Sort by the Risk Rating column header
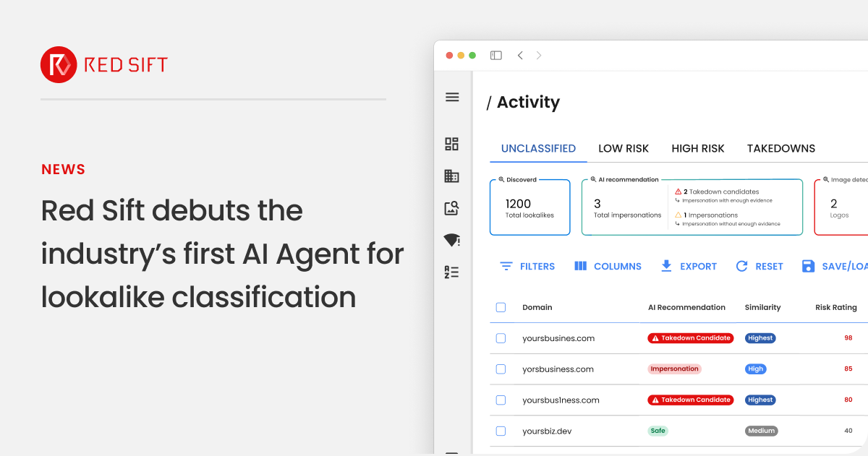Screen dimensions: 868x456 coord(836,307)
